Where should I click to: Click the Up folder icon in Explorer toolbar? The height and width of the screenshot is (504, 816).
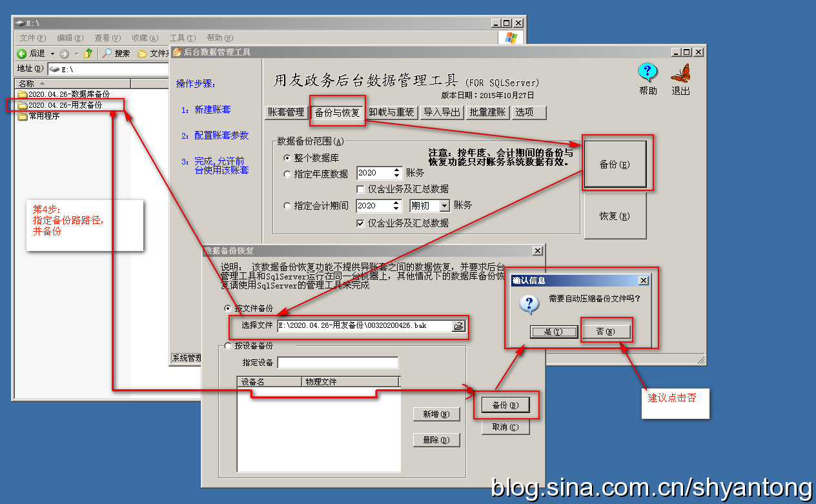click(88, 54)
